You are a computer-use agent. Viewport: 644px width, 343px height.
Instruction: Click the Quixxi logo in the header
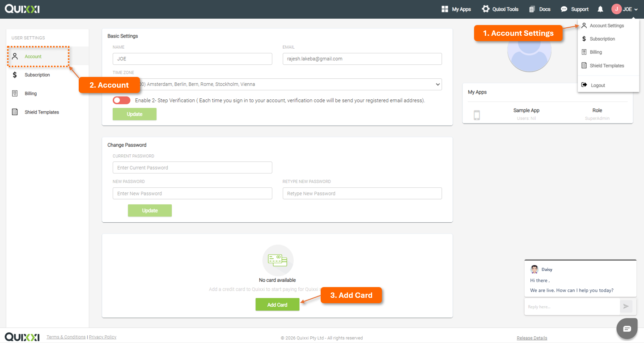[x=22, y=9]
